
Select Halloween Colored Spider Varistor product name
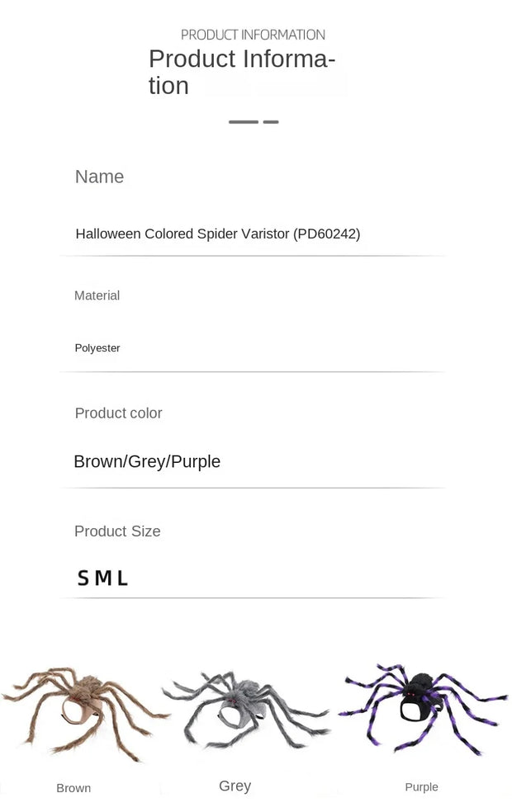tap(182, 234)
